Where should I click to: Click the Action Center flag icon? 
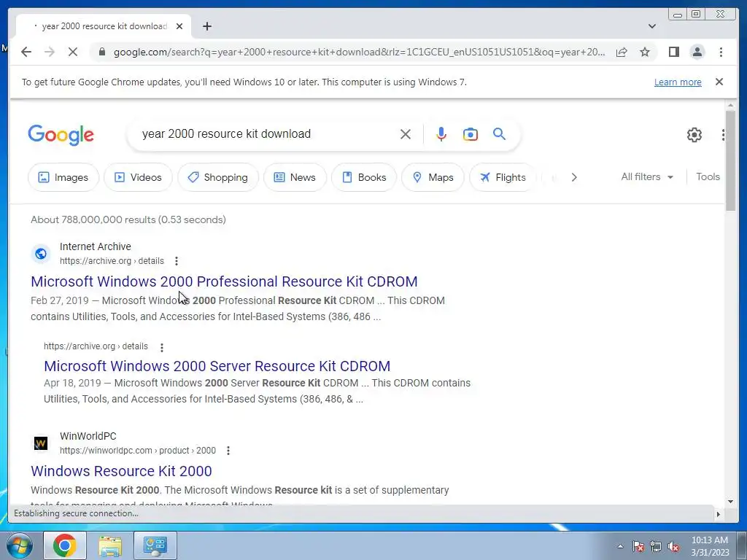tap(638, 546)
